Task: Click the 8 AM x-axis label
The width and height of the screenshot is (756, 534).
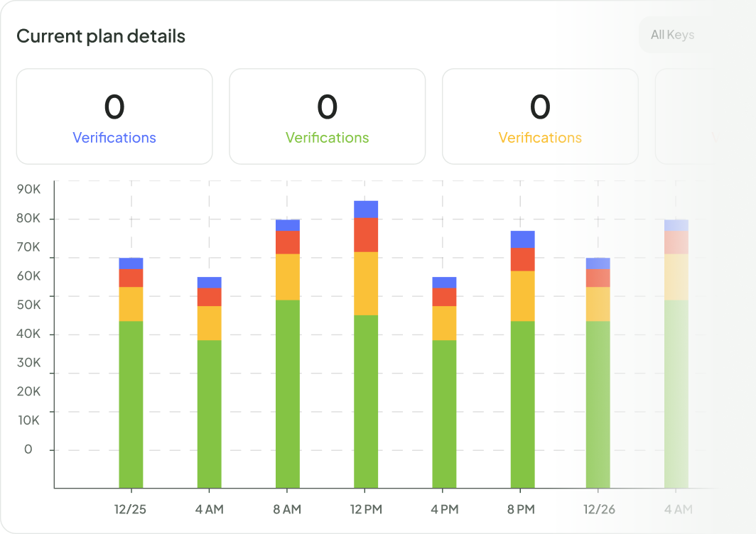Action: click(287, 509)
